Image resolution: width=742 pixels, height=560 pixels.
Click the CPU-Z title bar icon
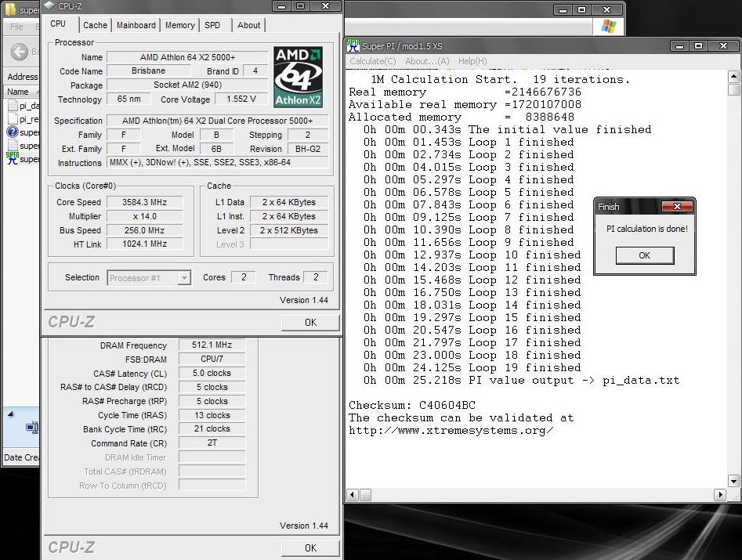[x=49, y=5]
